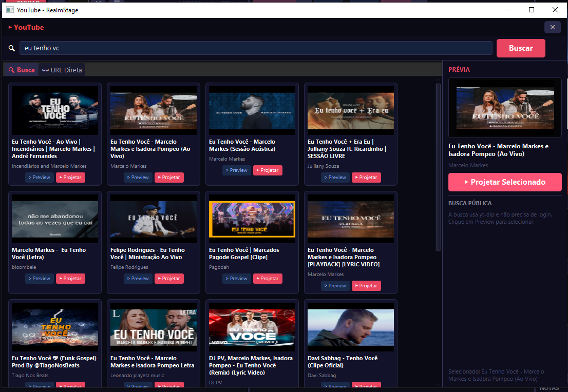The height and width of the screenshot is (392, 568).
Task: Click channel name 'Pagodah'
Action: click(x=219, y=267)
